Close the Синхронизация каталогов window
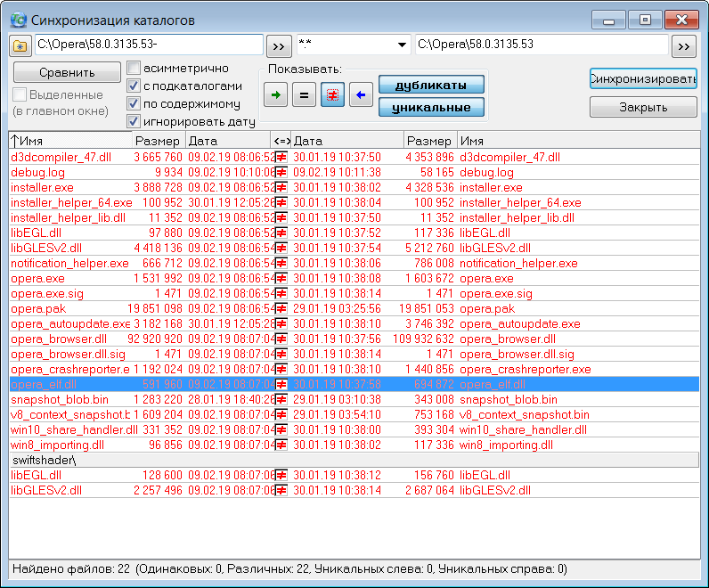Image resolution: width=709 pixels, height=588 pixels. [682, 20]
